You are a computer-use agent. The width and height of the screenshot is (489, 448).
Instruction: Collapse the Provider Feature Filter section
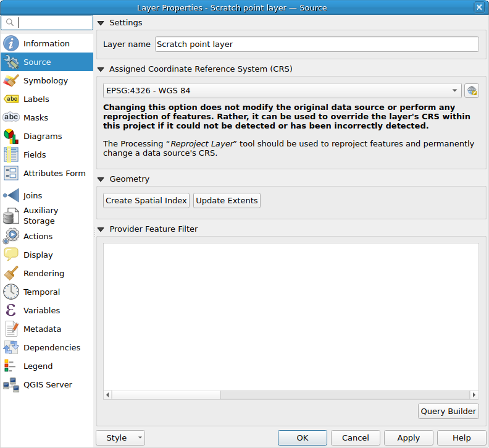coord(101,229)
